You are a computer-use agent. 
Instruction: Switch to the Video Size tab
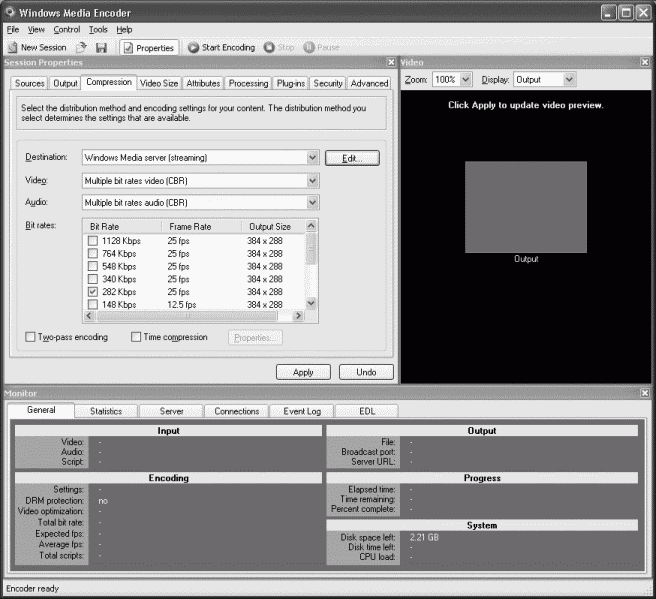pos(159,84)
